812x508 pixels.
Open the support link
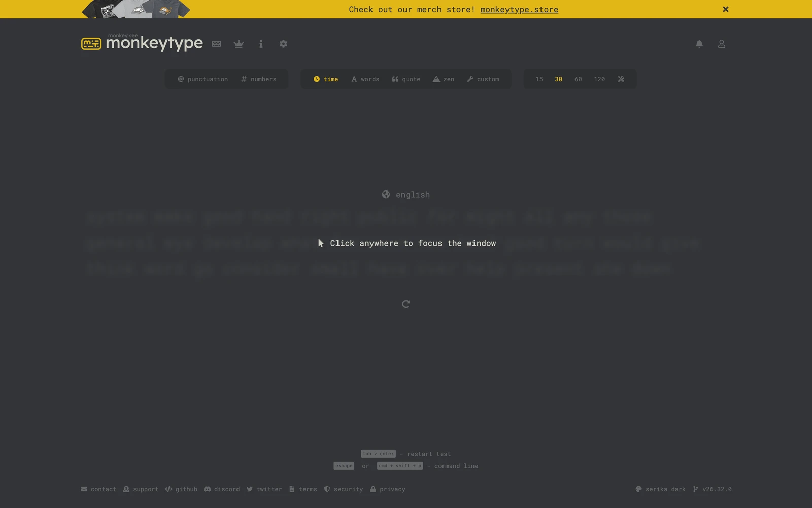click(x=141, y=489)
